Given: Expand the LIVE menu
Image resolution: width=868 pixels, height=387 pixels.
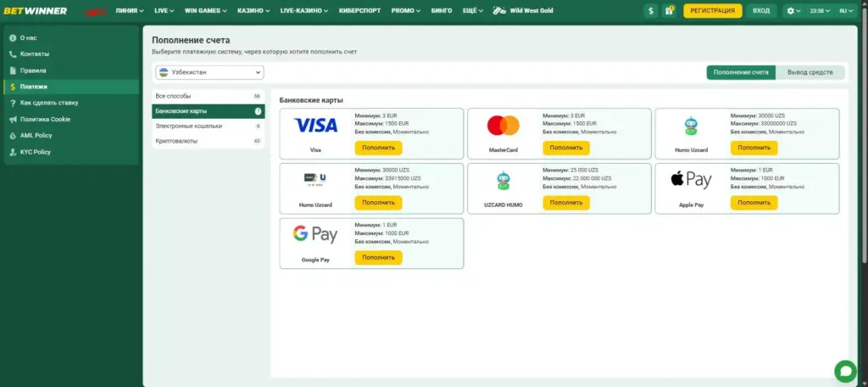Looking at the screenshot, I should pos(164,10).
